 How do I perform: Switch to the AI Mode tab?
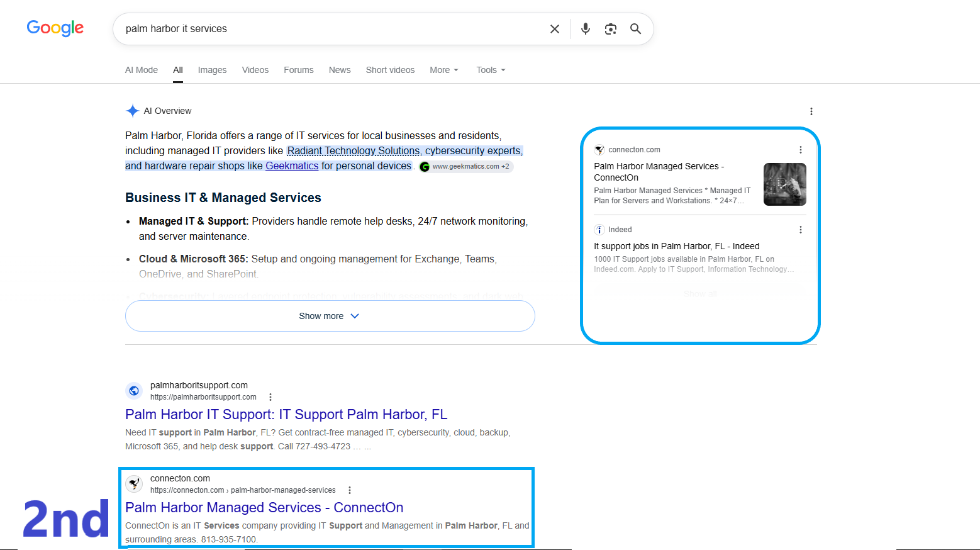[142, 70]
